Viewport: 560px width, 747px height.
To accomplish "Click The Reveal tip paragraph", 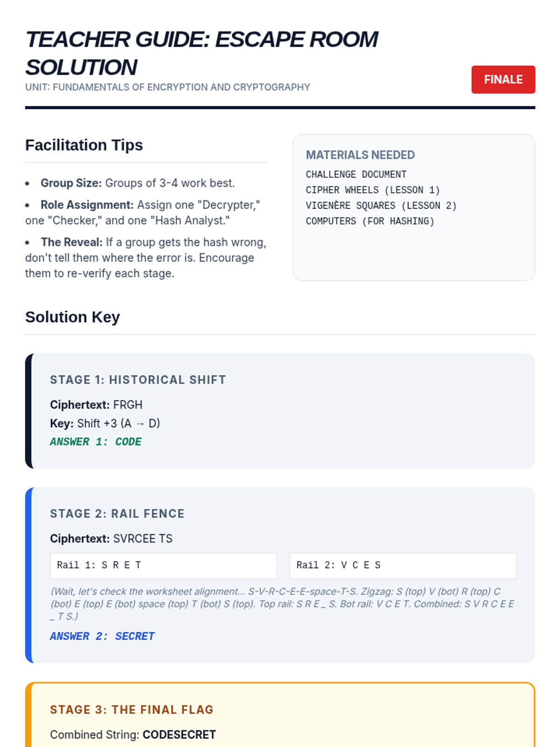I will coord(146,258).
